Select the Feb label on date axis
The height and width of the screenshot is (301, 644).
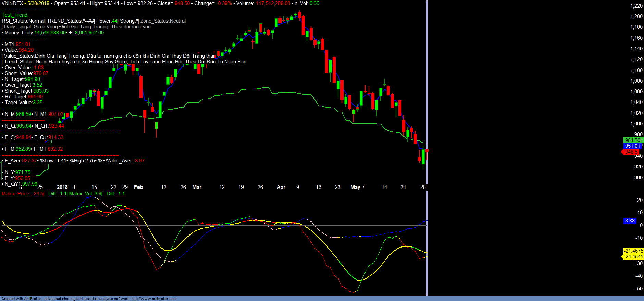138,187
